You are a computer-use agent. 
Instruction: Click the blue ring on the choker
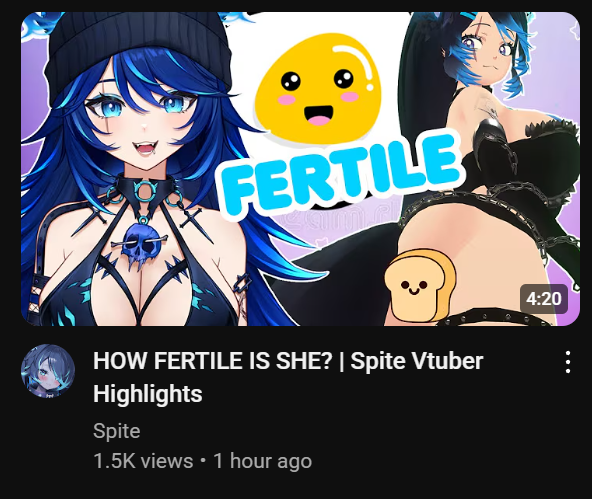(144, 189)
